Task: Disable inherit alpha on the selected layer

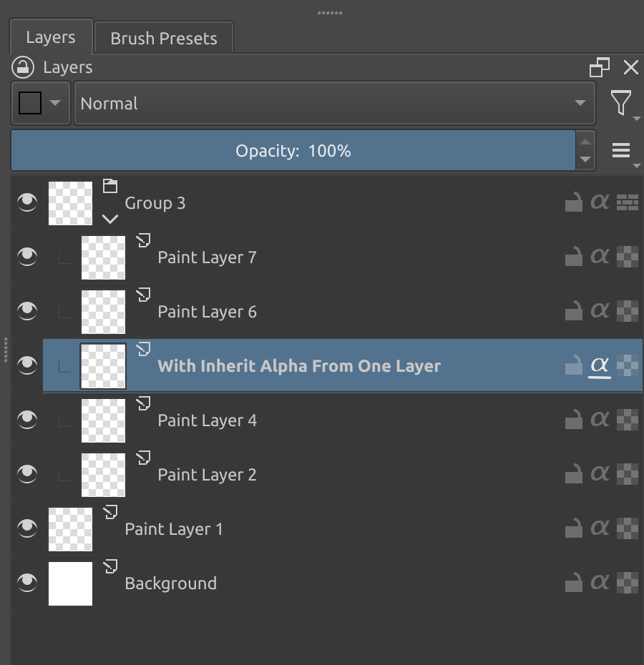Action: [600, 366]
